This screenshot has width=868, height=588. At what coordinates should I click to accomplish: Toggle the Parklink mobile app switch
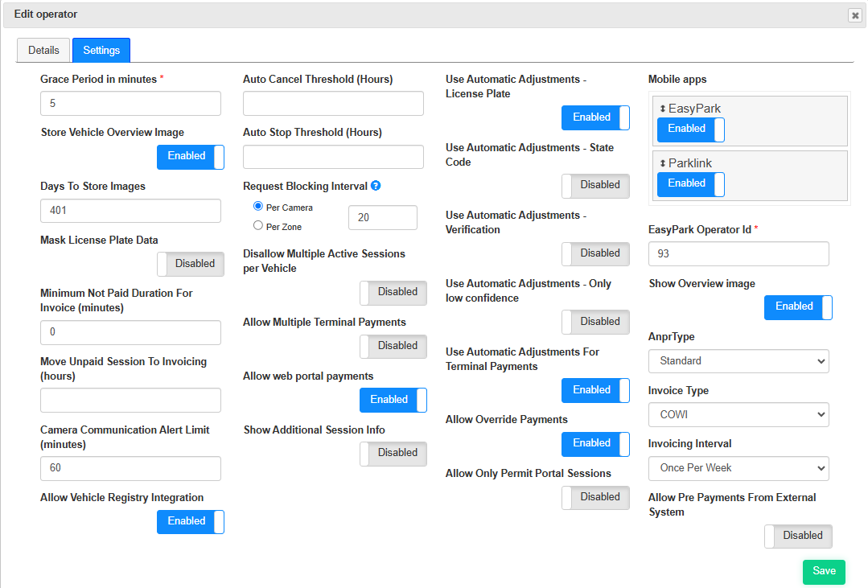(x=691, y=184)
